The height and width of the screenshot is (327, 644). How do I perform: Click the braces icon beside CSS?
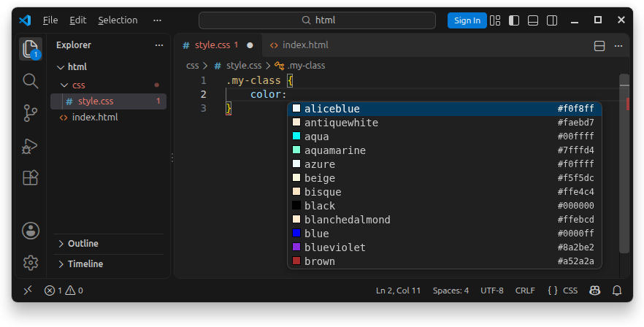pos(553,291)
